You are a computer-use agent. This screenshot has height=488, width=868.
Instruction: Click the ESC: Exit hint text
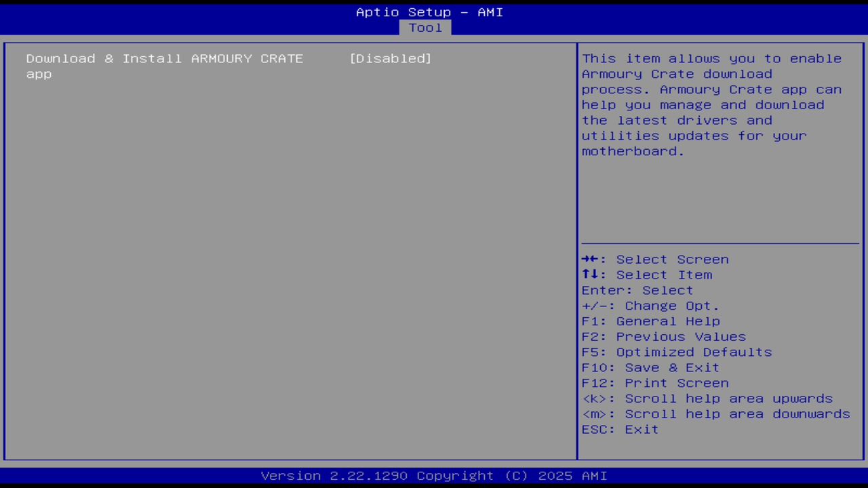619,429
